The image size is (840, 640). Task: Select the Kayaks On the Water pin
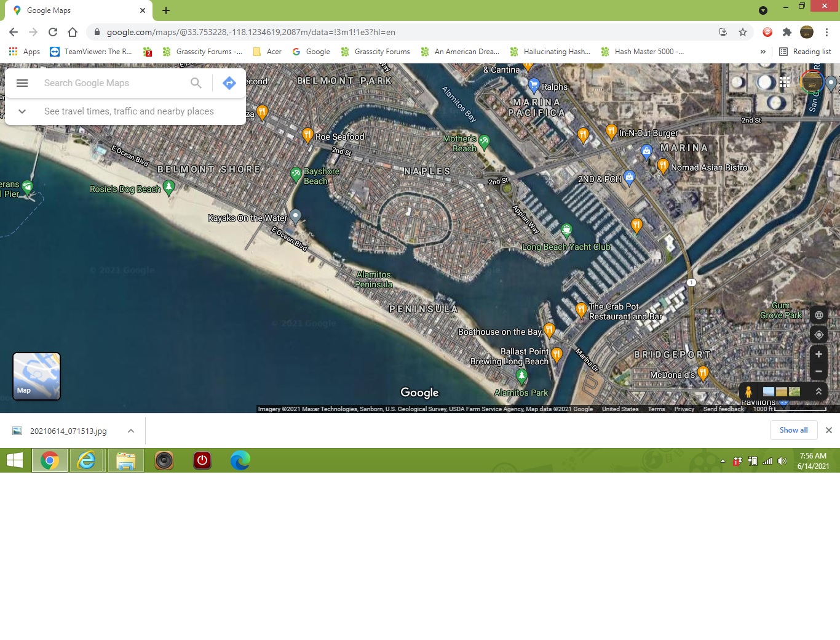295,216
